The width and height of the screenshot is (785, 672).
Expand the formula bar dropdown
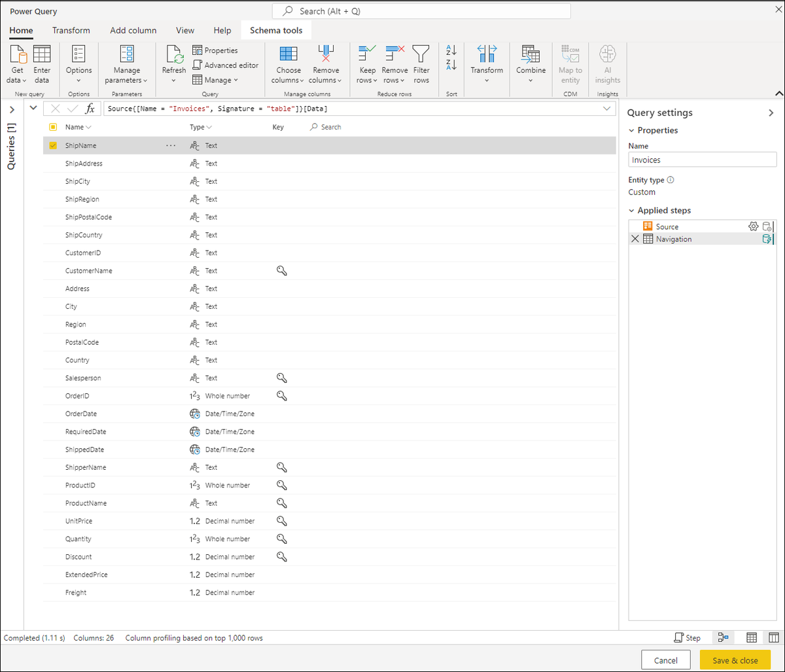click(607, 109)
